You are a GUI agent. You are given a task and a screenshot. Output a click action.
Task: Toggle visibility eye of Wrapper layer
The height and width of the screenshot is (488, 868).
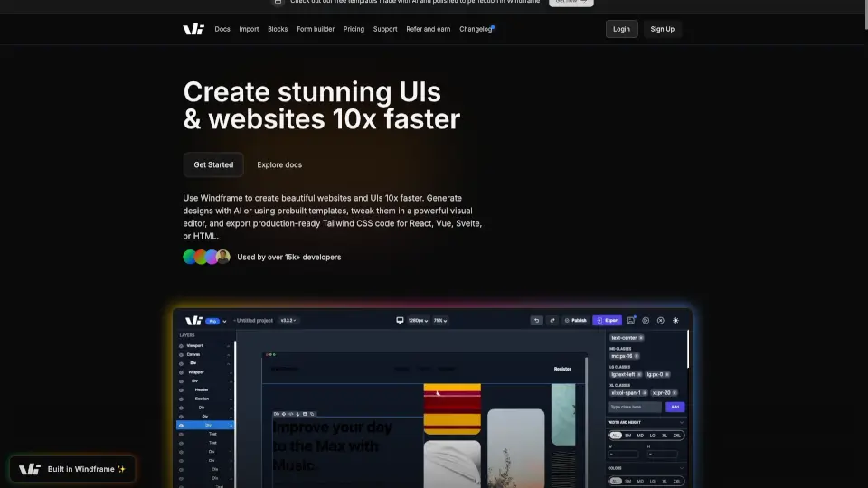181,371
